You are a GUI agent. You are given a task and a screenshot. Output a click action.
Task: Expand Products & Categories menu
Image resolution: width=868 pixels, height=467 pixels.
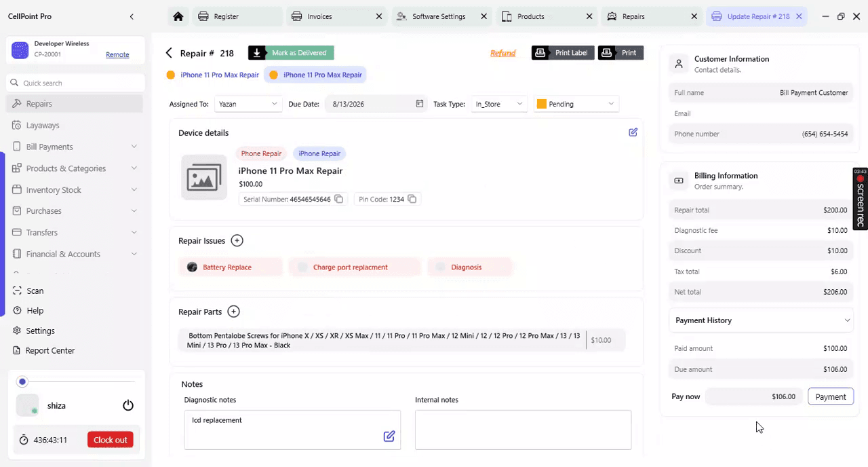click(x=75, y=168)
